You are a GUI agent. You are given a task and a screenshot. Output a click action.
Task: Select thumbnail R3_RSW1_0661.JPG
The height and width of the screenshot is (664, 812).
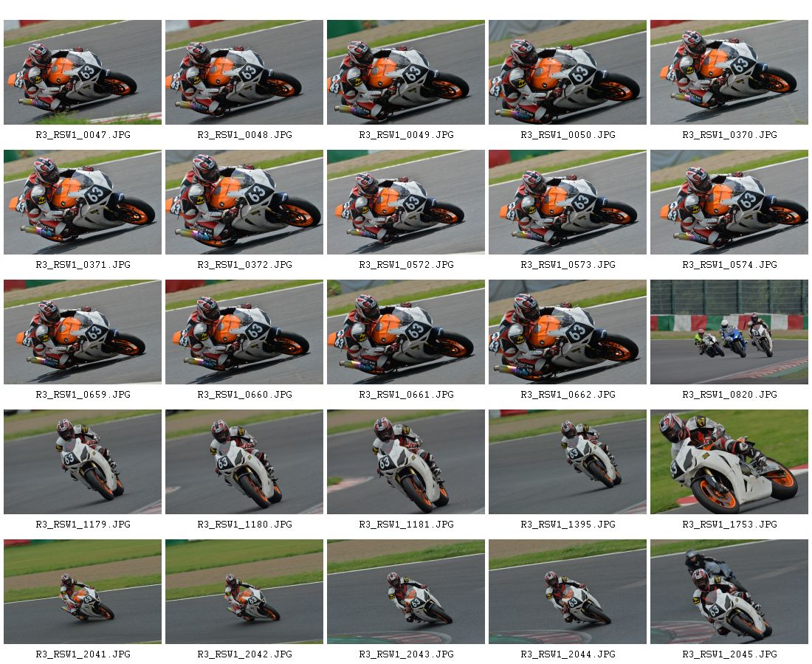pyautogui.click(x=405, y=332)
